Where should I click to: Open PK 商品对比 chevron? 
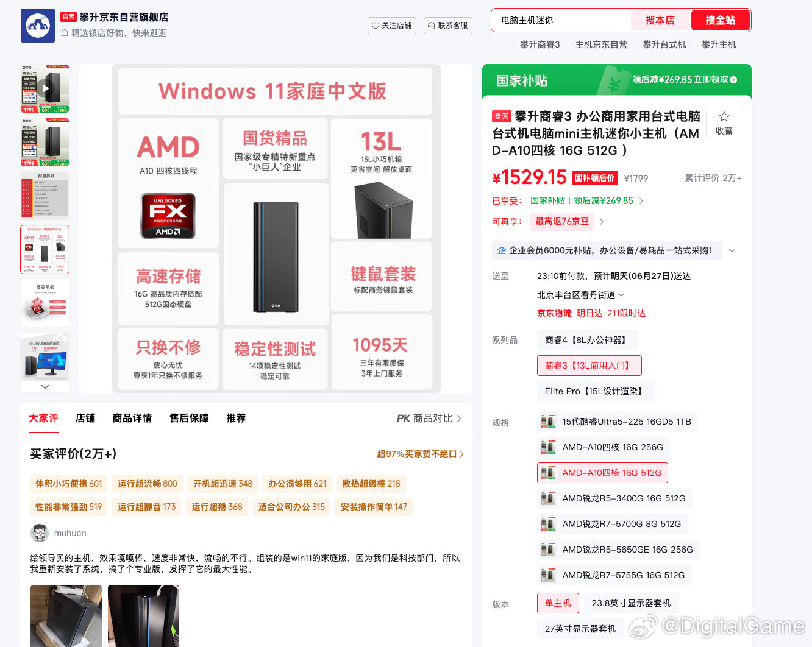pyautogui.click(x=459, y=419)
